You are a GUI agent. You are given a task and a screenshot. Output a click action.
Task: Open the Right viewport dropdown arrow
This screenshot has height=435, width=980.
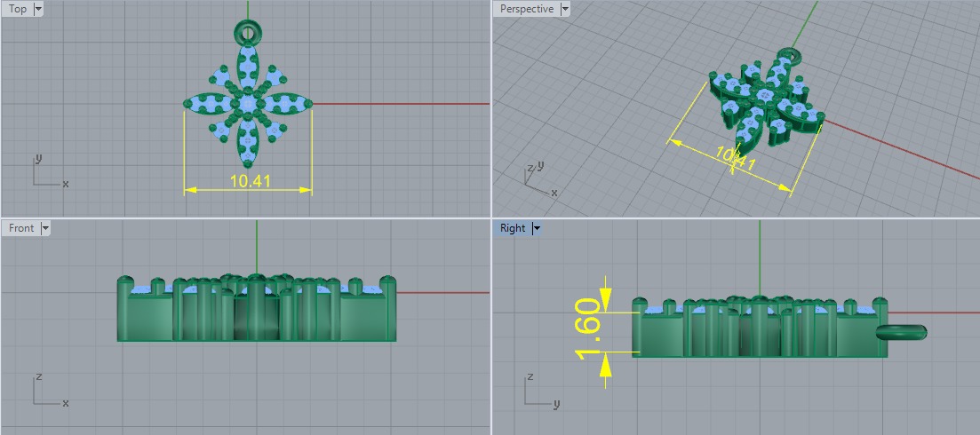pyautogui.click(x=537, y=228)
